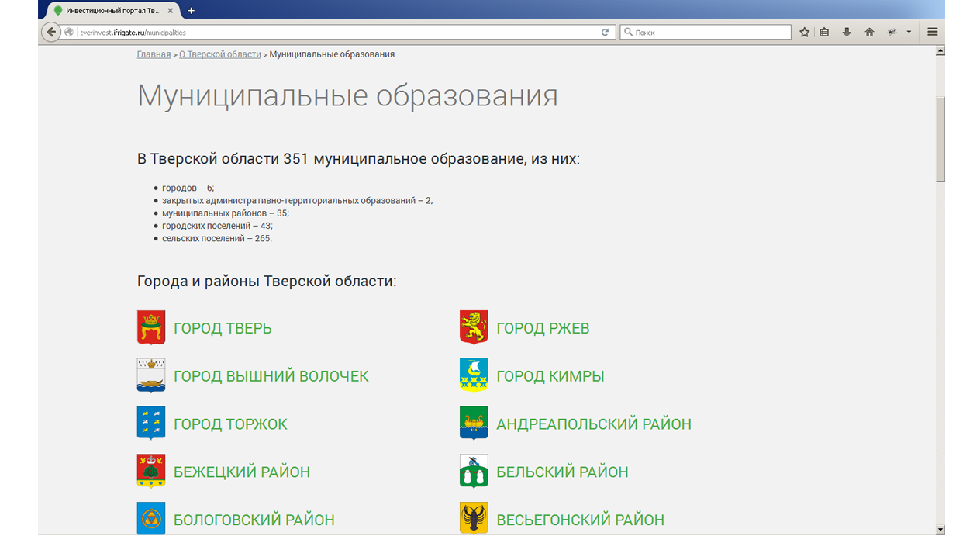Bookmark this page with the star icon

click(805, 33)
